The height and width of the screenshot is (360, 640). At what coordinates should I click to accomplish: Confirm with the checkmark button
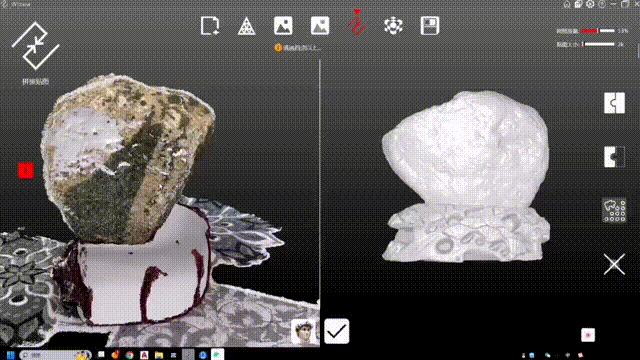tap(336, 331)
